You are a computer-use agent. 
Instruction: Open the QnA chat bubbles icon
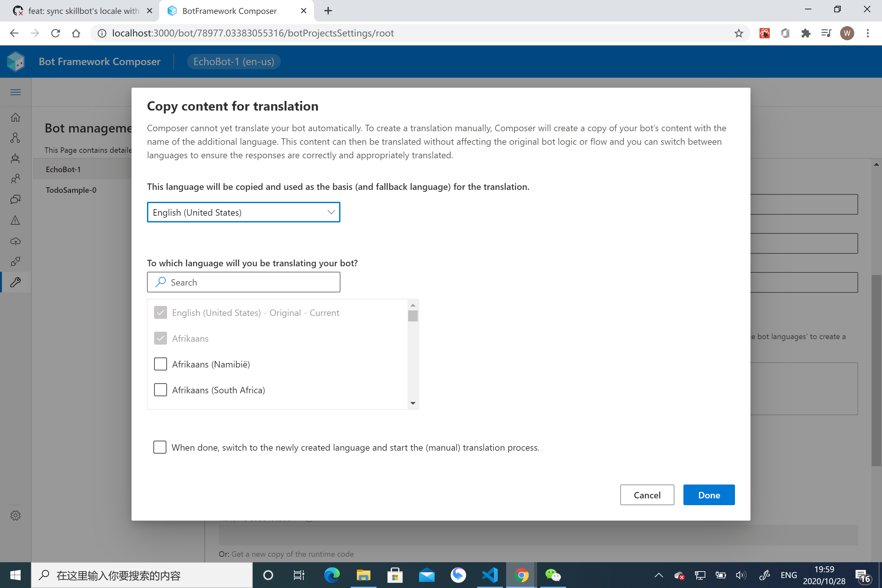(15, 199)
